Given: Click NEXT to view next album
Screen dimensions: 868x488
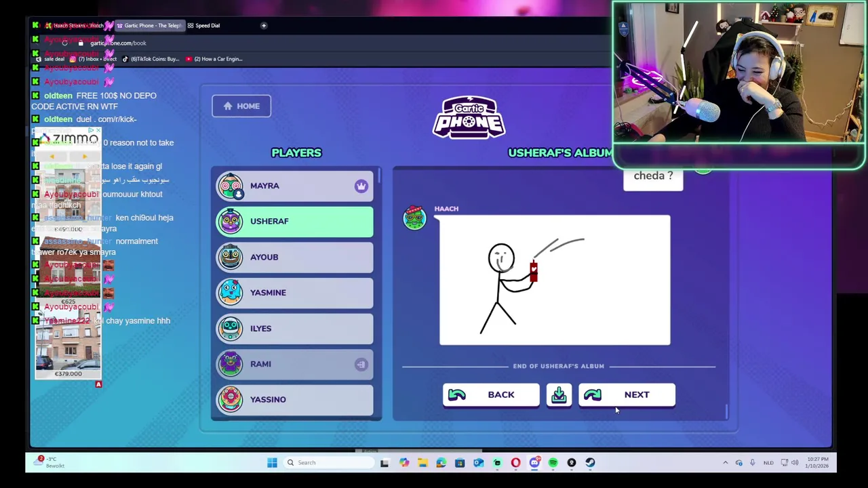Looking at the screenshot, I should [x=627, y=394].
